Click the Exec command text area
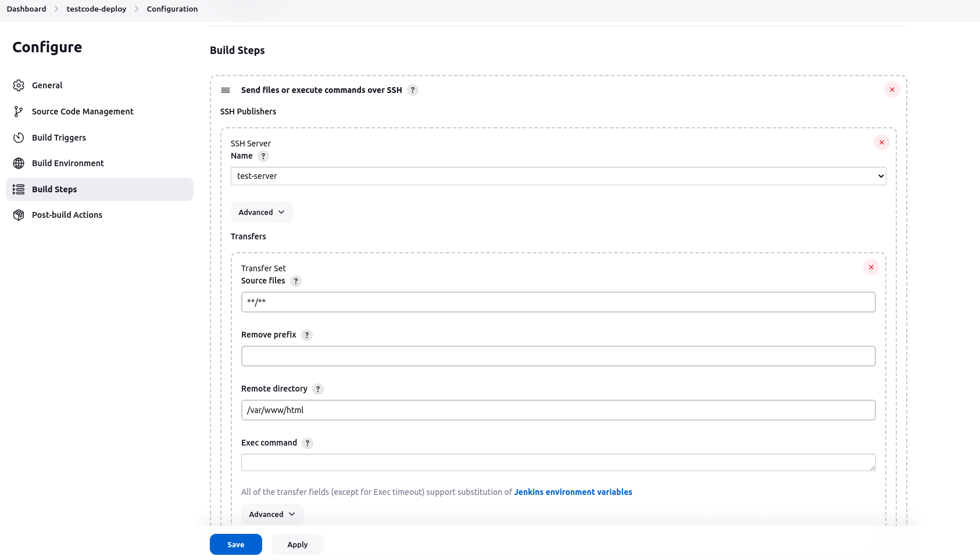The height and width of the screenshot is (560, 980). pyautogui.click(x=558, y=462)
